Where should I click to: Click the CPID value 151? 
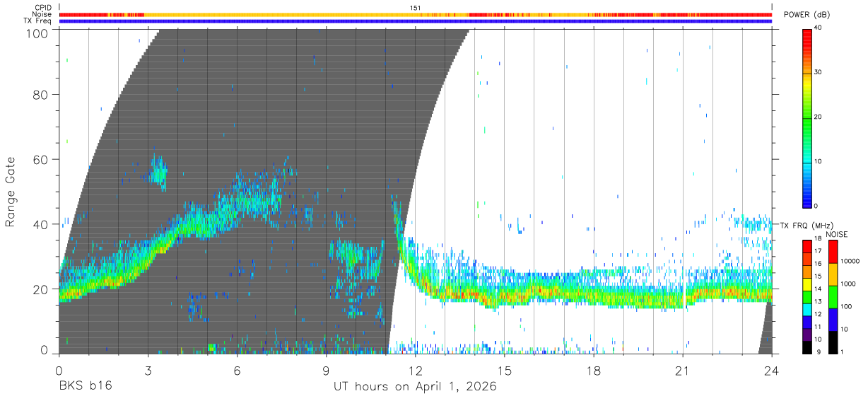(x=415, y=8)
